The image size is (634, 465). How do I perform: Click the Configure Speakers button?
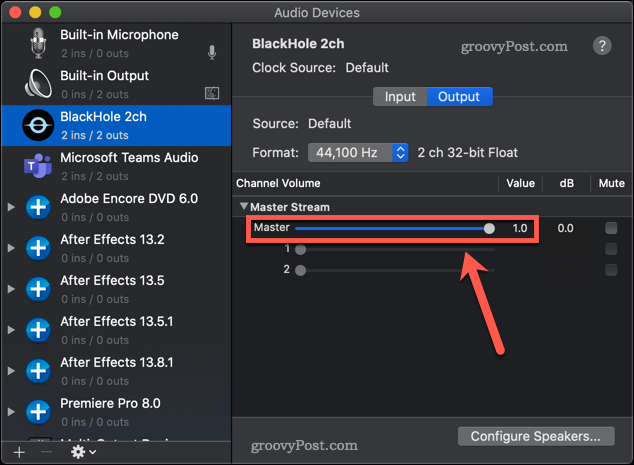point(535,436)
